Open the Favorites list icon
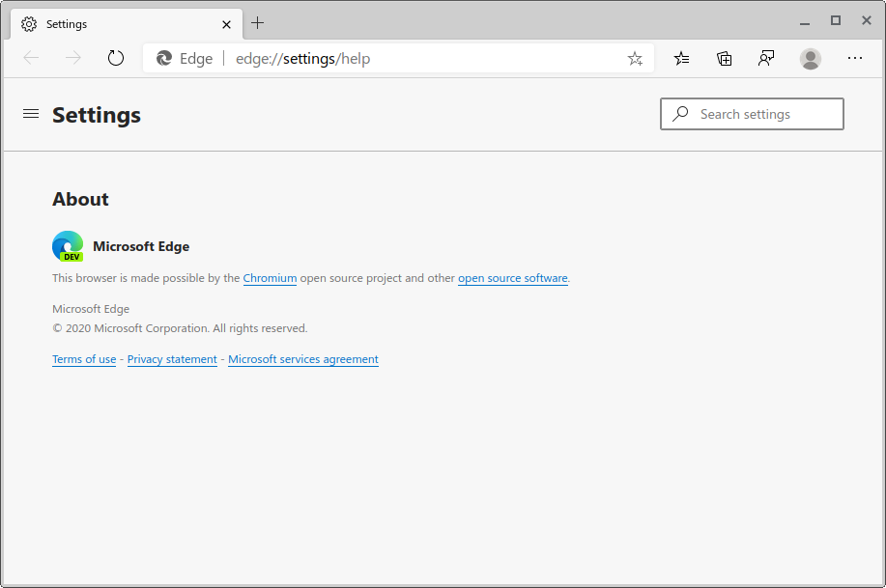 (681, 58)
